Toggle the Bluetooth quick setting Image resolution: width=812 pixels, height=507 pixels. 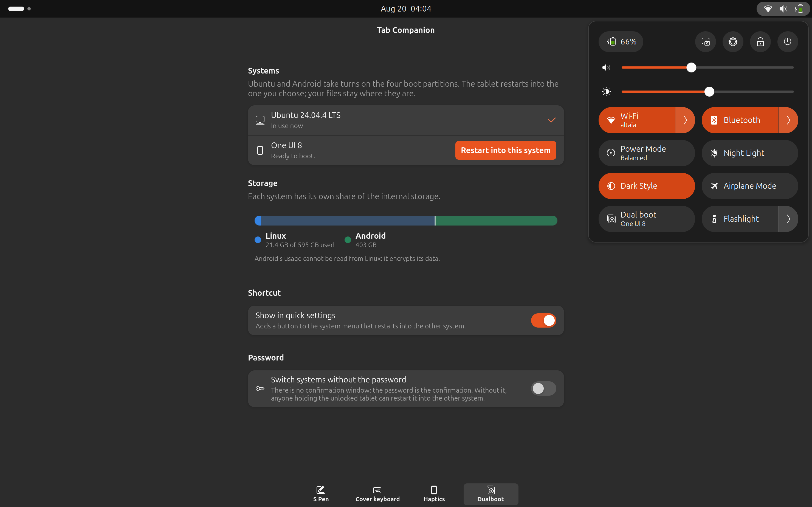coord(740,120)
